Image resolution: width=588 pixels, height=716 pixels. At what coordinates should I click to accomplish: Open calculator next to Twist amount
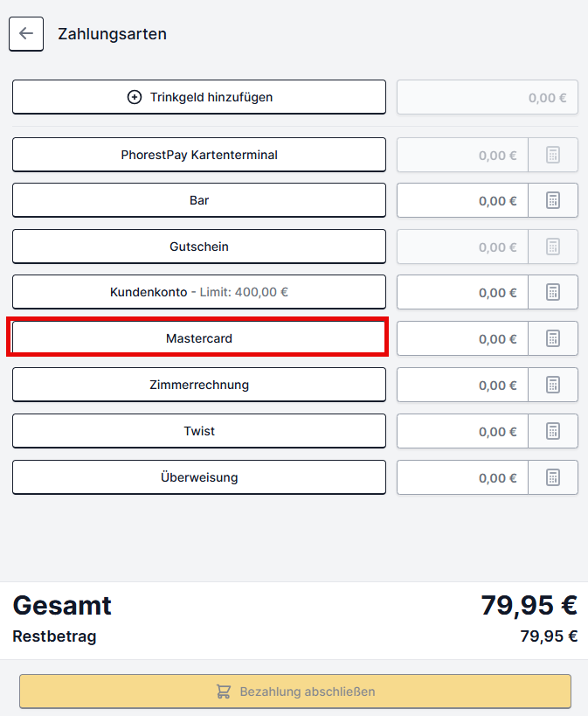(x=553, y=431)
